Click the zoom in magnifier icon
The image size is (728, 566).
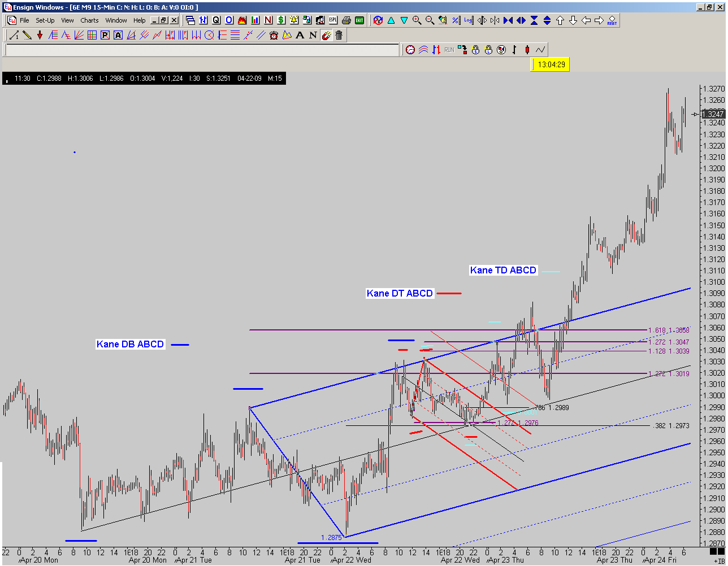pos(417,20)
